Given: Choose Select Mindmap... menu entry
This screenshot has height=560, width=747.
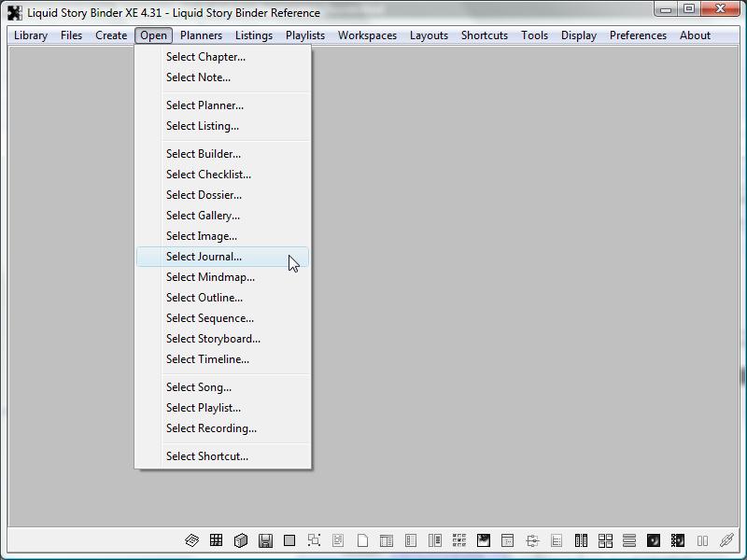Looking at the screenshot, I should point(210,277).
